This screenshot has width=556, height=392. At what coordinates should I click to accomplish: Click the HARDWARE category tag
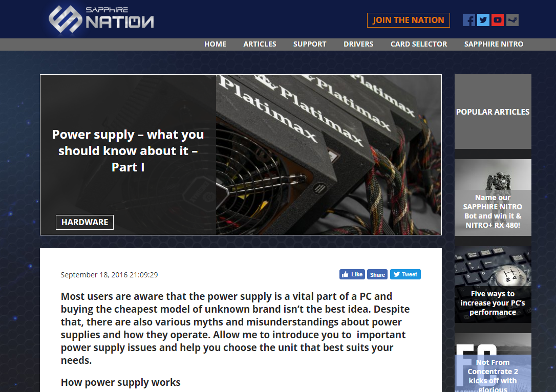(x=84, y=222)
